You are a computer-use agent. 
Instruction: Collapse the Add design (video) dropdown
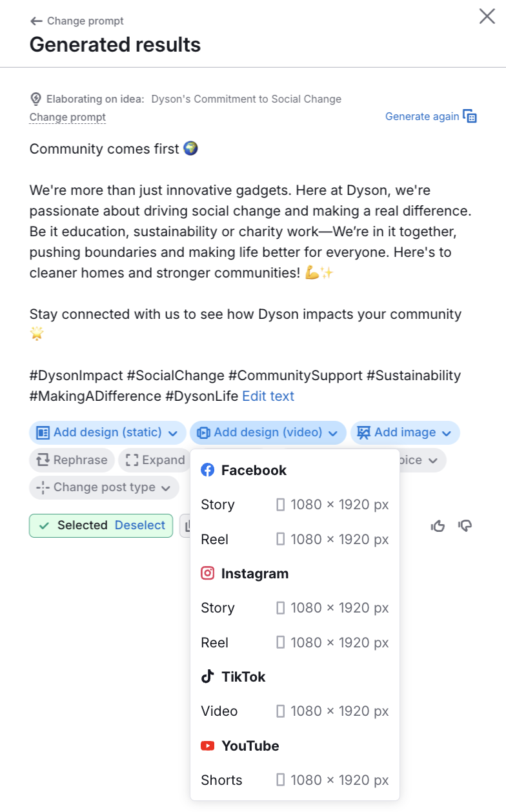[x=268, y=432]
